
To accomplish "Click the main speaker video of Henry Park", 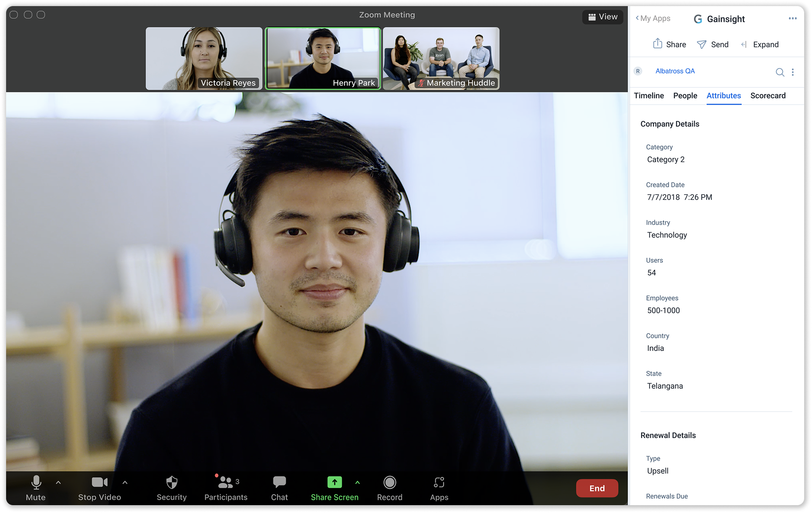I will coord(317,281).
